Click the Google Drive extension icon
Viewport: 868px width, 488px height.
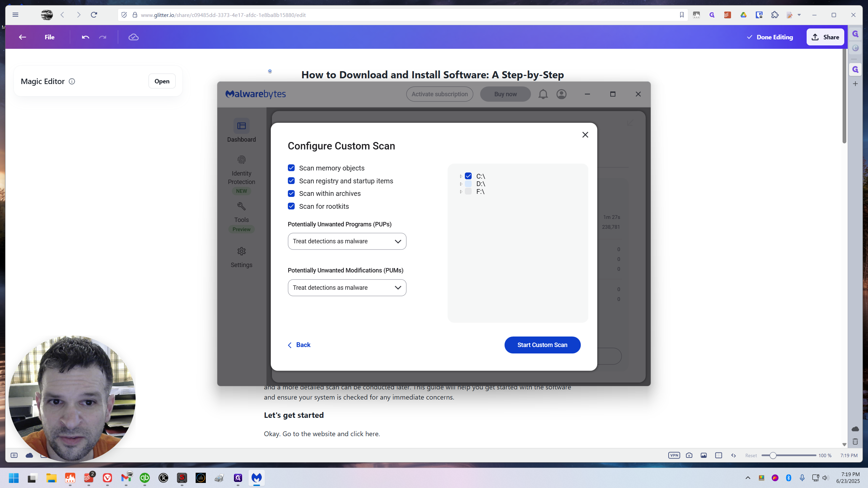tap(743, 15)
